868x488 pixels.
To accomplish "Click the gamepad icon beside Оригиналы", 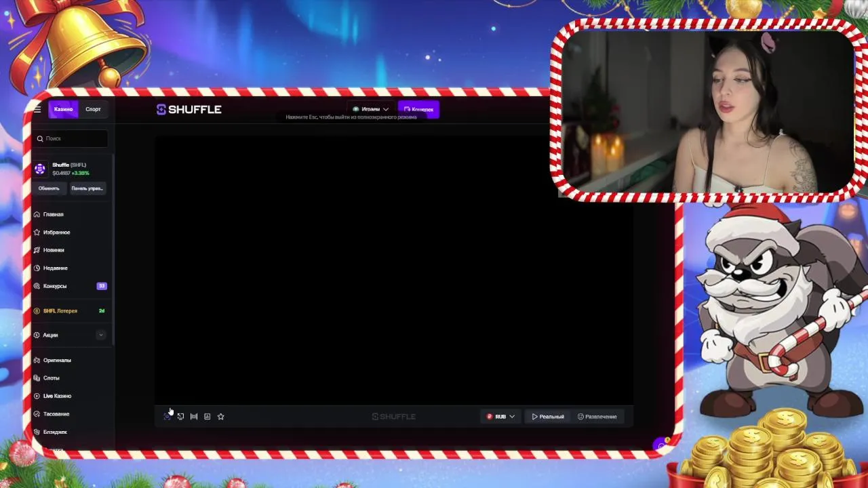I will pos(37,360).
